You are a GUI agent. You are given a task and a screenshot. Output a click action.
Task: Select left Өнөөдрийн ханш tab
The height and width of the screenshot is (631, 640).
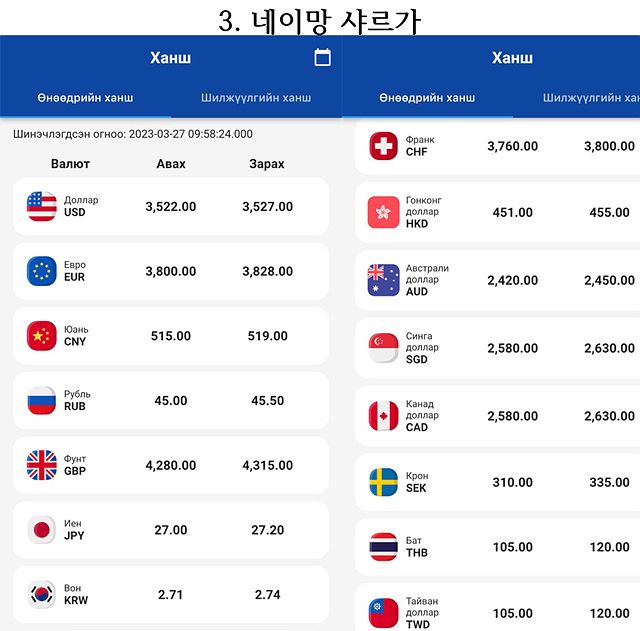[x=85, y=98]
